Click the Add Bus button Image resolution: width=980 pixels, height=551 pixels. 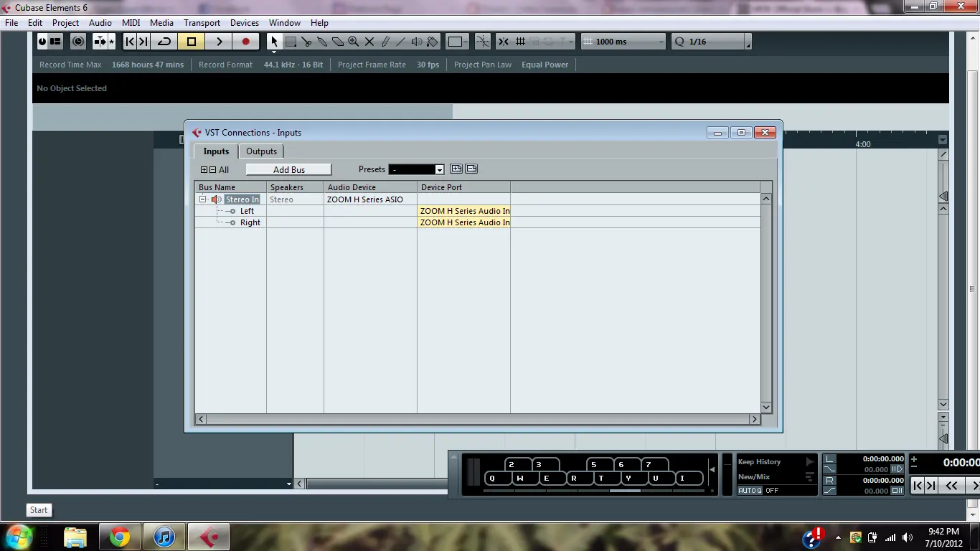pyautogui.click(x=289, y=170)
